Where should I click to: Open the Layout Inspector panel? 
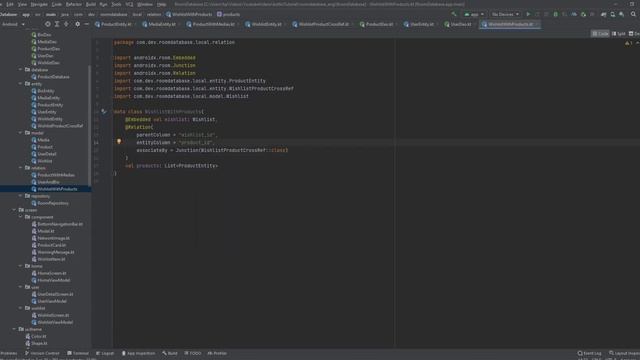[x=624, y=353]
